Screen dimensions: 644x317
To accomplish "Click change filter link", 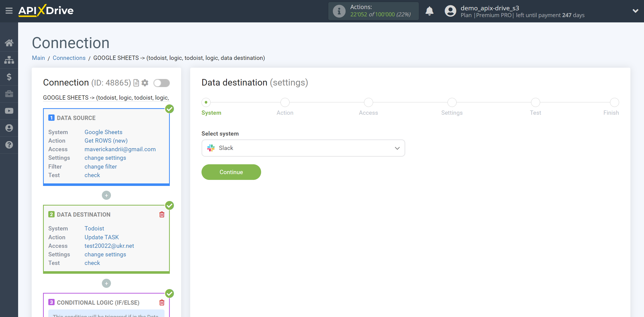I will [x=101, y=167].
